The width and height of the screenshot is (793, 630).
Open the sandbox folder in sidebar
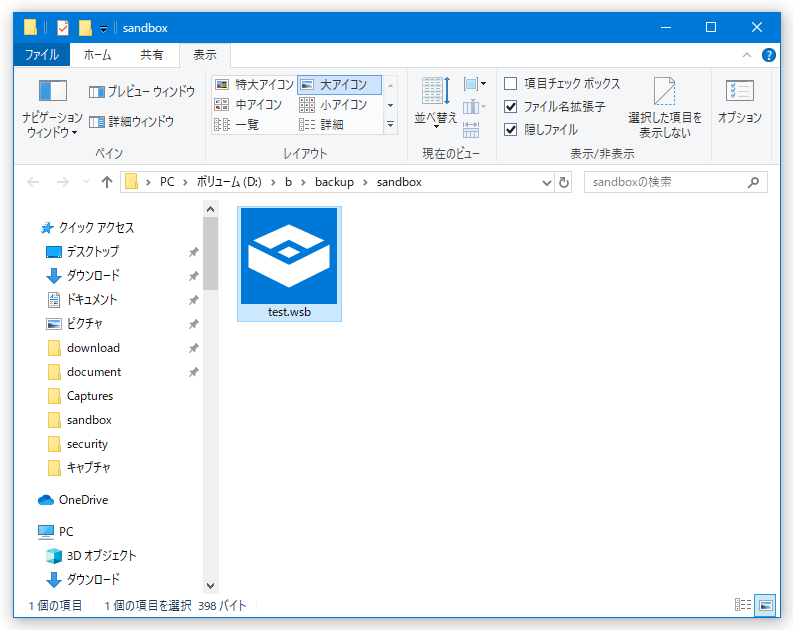(80, 420)
